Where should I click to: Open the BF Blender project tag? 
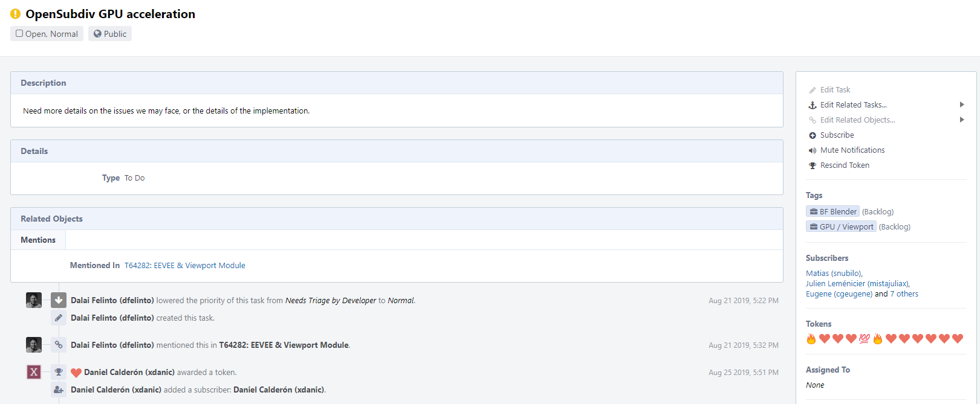click(x=832, y=212)
